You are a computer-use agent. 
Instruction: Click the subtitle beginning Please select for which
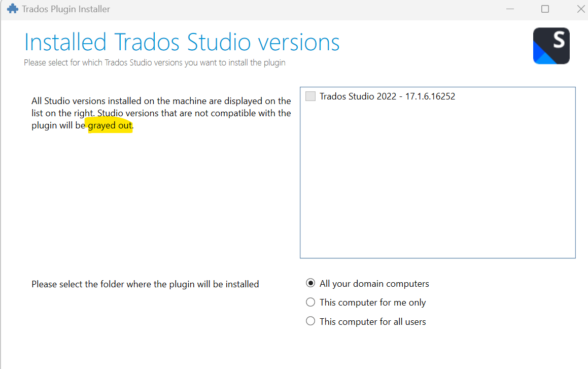tap(154, 63)
